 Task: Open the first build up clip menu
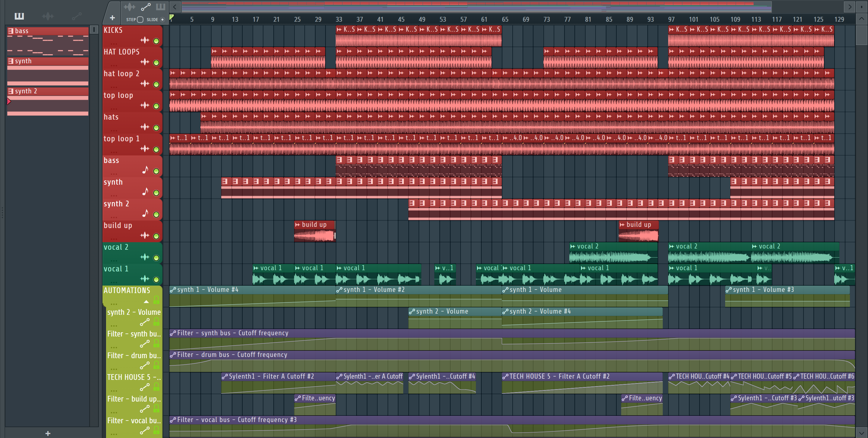(x=297, y=224)
